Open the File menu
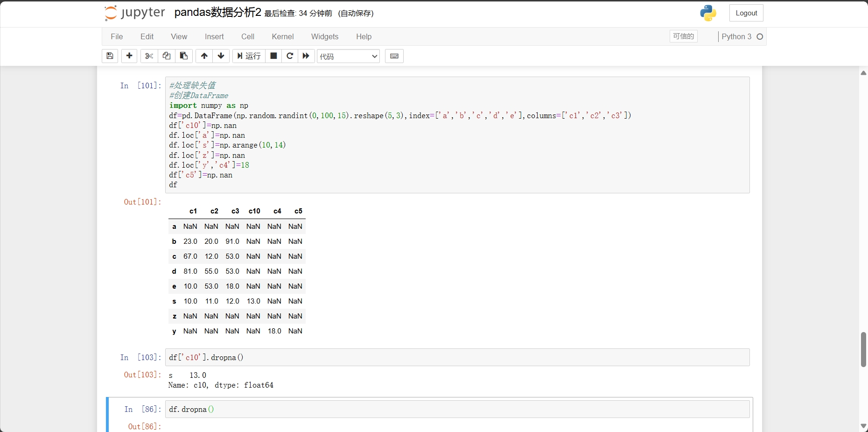This screenshot has height=432, width=868. click(x=117, y=36)
